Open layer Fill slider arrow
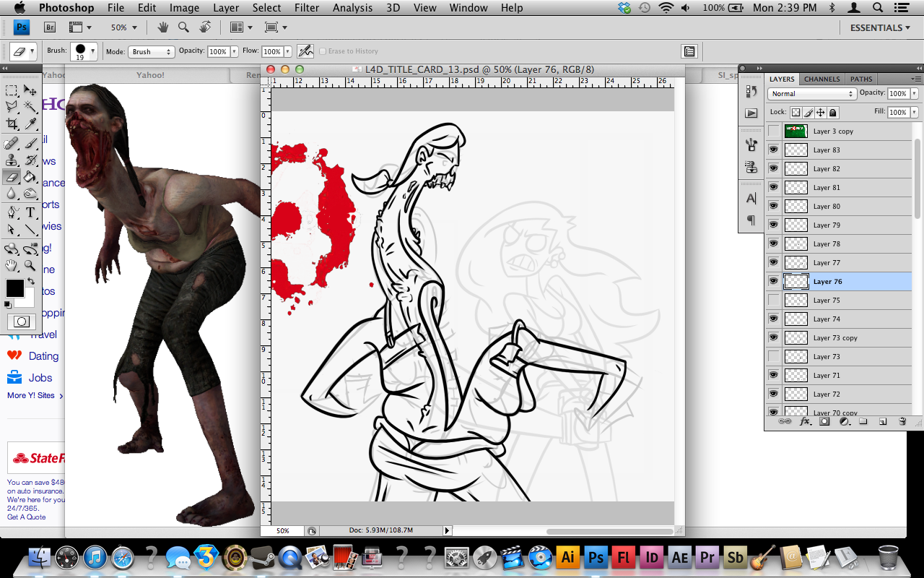The height and width of the screenshot is (578, 924). tap(915, 113)
